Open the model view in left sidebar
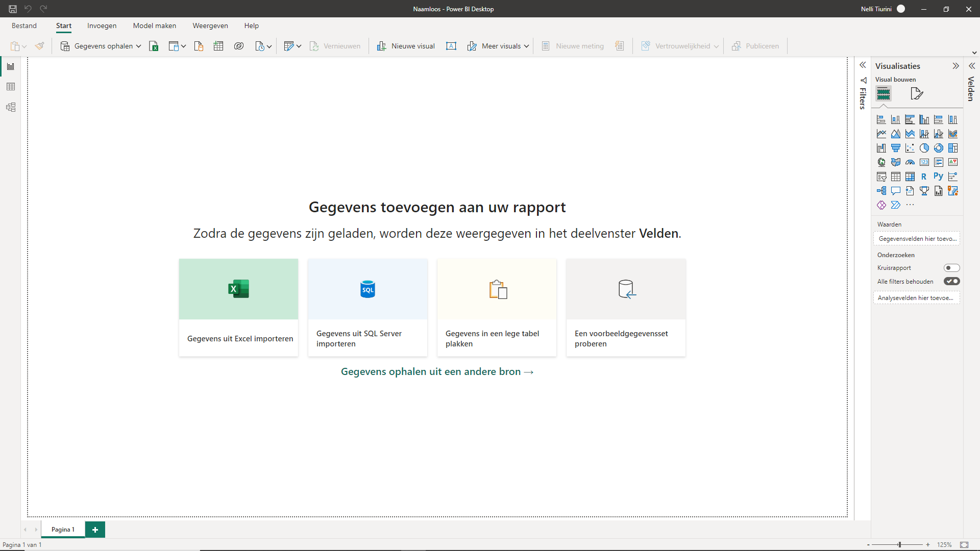The image size is (980, 551). pos(11,107)
